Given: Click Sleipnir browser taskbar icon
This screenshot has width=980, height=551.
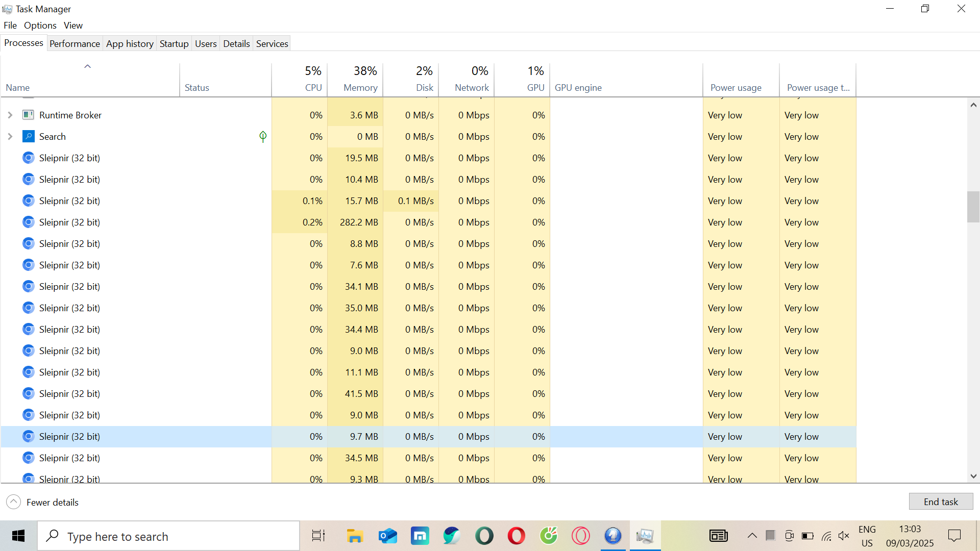Looking at the screenshot, I should 612,536.
